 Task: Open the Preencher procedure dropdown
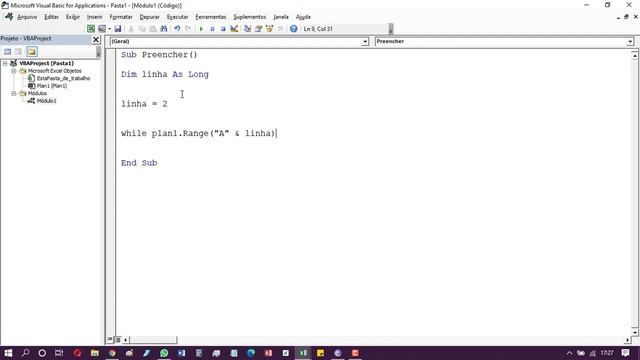point(630,42)
